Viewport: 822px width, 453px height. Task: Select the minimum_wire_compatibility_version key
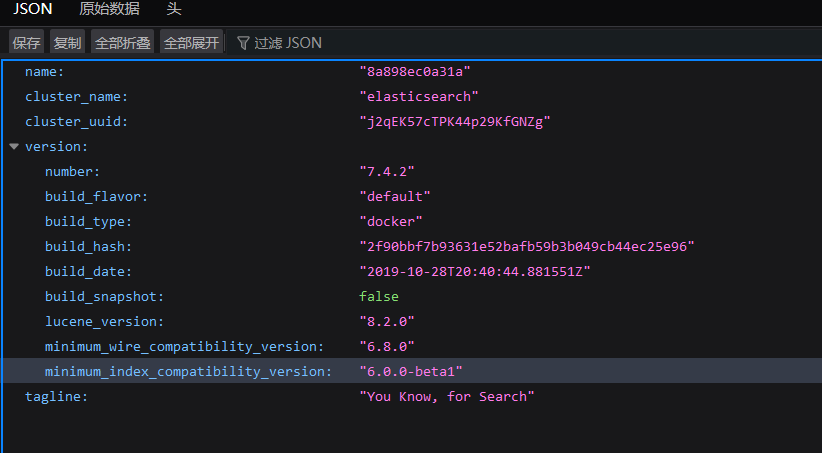(x=185, y=347)
